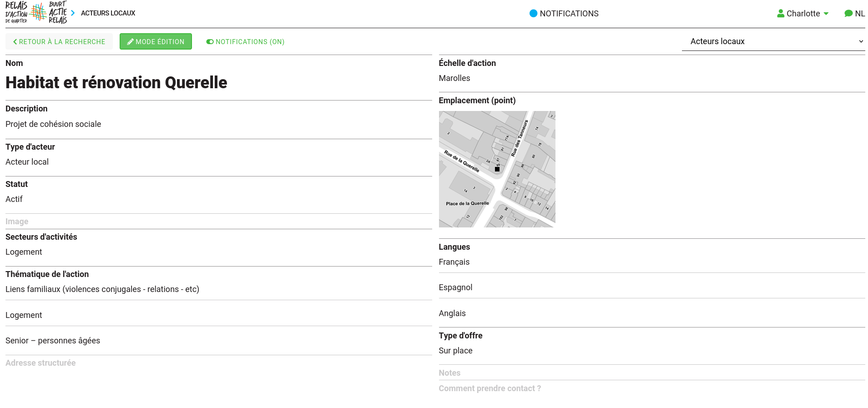Click the pencil icon in Mode Édition

(x=130, y=42)
